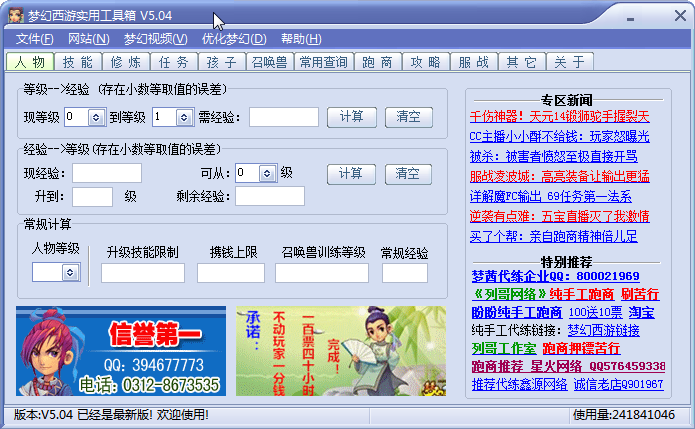Open the 信誉第一 QQ banner ad
The width and height of the screenshot is (695, 429).
121,351
